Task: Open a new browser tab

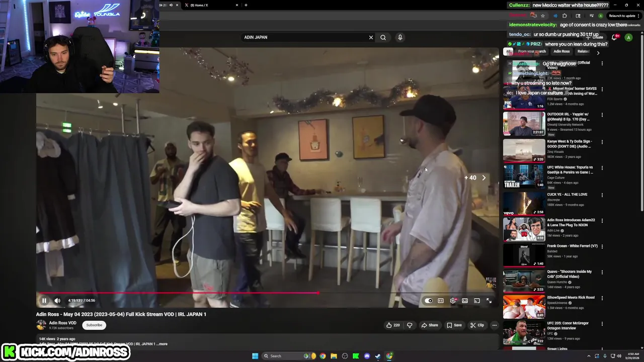Action: coord(246,5)
